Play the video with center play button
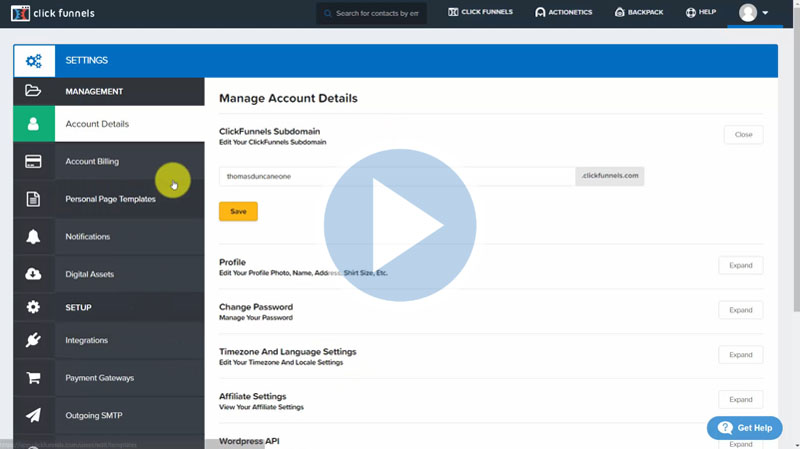Image resolution: width=800 pixels, height=449 pixels. coord(400,225)
